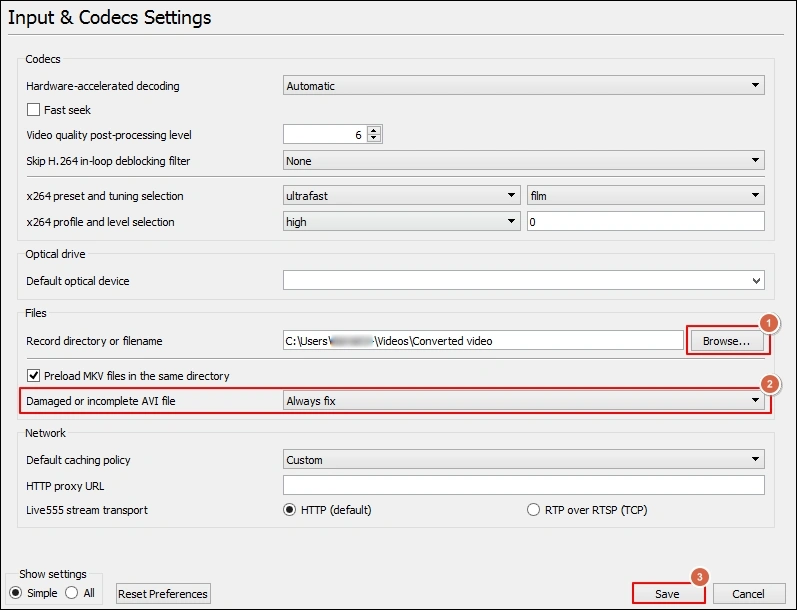797x610 pixels.
Task: Choose RTP over RTSP (TCP) transport
Action: (533, 509)
